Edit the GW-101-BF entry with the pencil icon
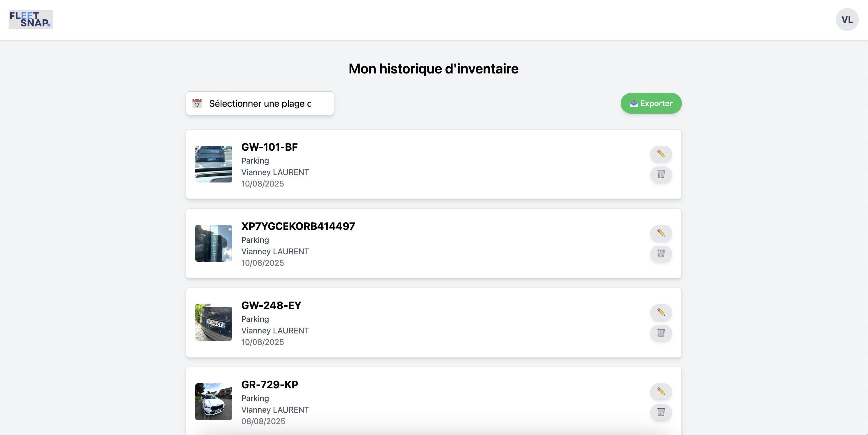 pos(661,154)
